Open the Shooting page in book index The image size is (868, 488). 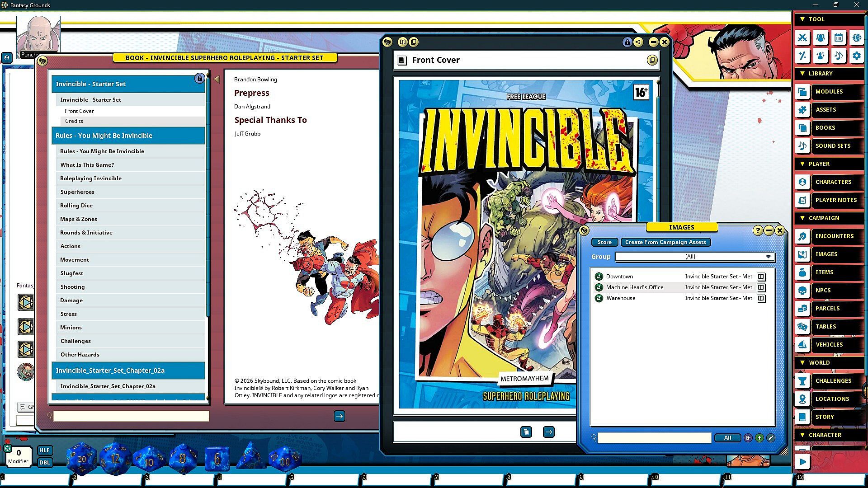tap(131, 287)
